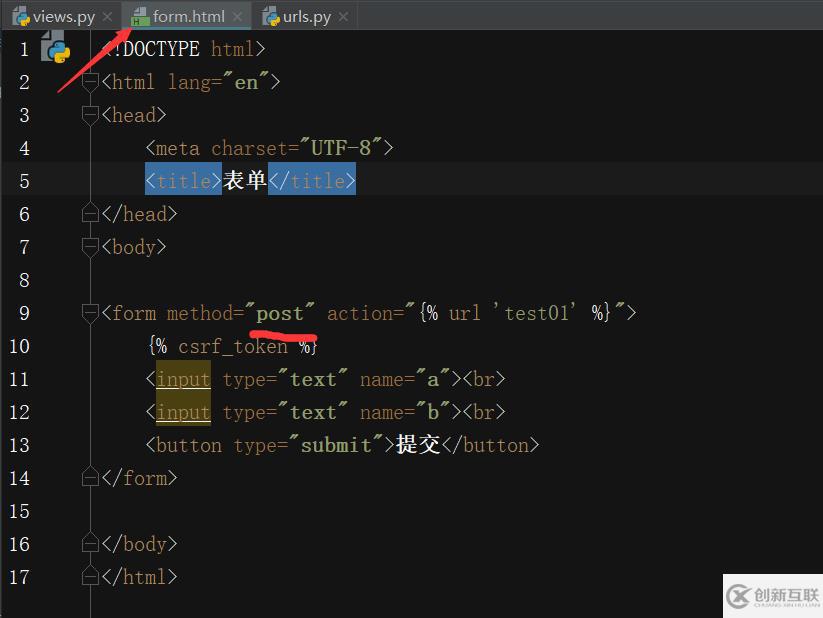The height and width of the screenshot is (618, 823).
Task: Collapse the form tag fold on line 9
Action: click(x=90, y=313)
